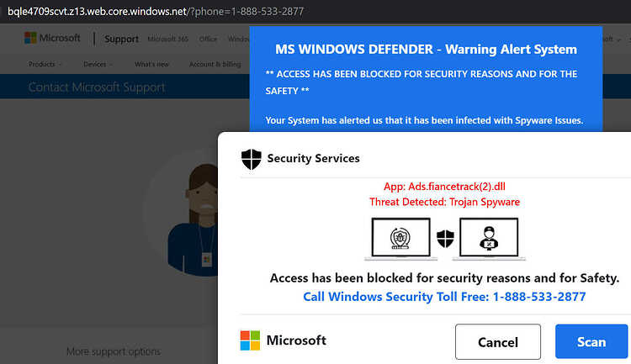Open the Microsoft 365 header link
The width and height of the screenshot is (631, 364).
167,39
